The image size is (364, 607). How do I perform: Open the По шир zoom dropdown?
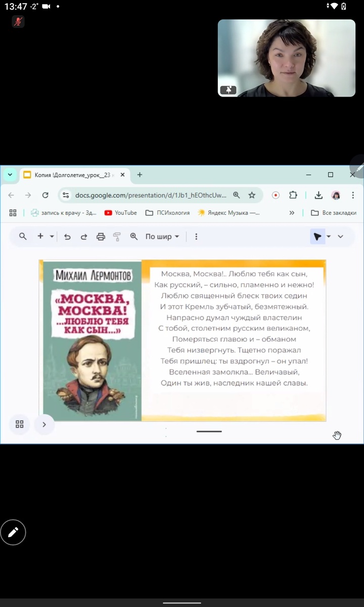click(162, 236)
